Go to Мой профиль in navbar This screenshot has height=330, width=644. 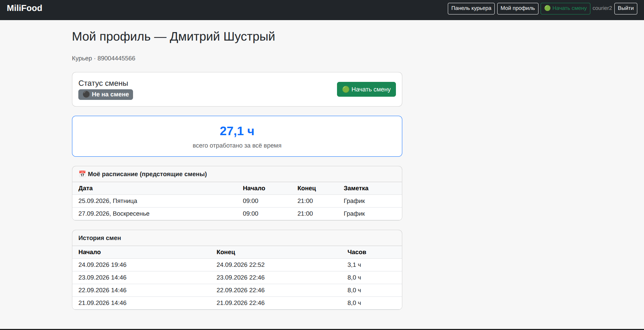coord(518,8)
